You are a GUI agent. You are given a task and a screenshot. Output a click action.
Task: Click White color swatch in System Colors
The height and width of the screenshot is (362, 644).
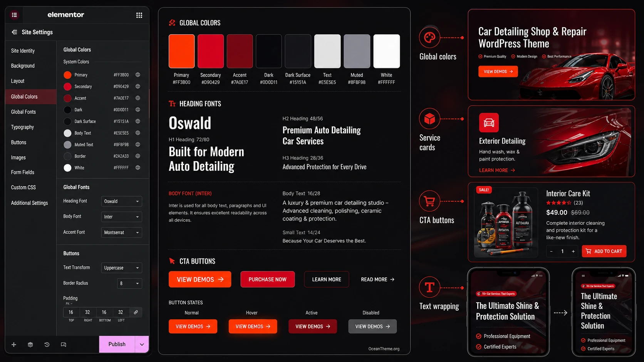[x=67, y=168]
